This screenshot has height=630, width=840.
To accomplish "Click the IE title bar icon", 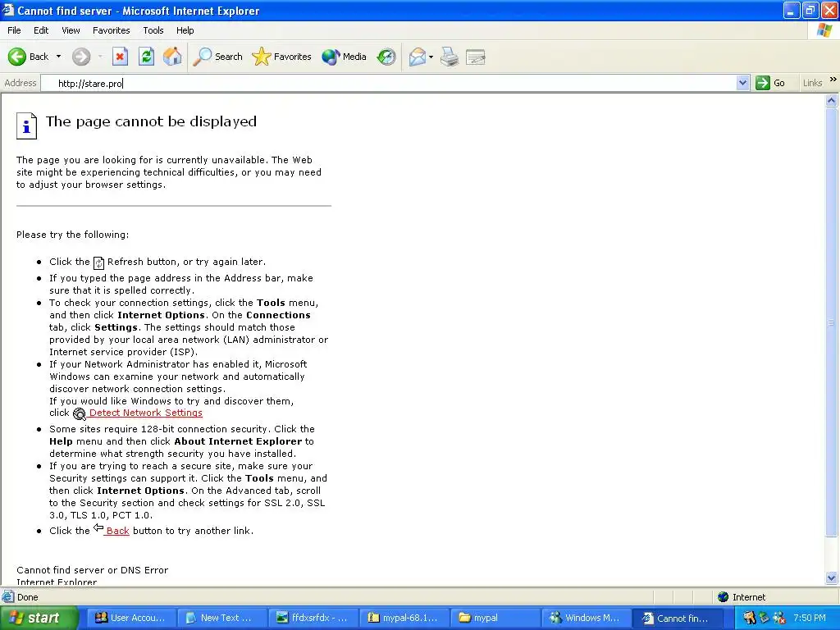I will (x=8, y=10).
